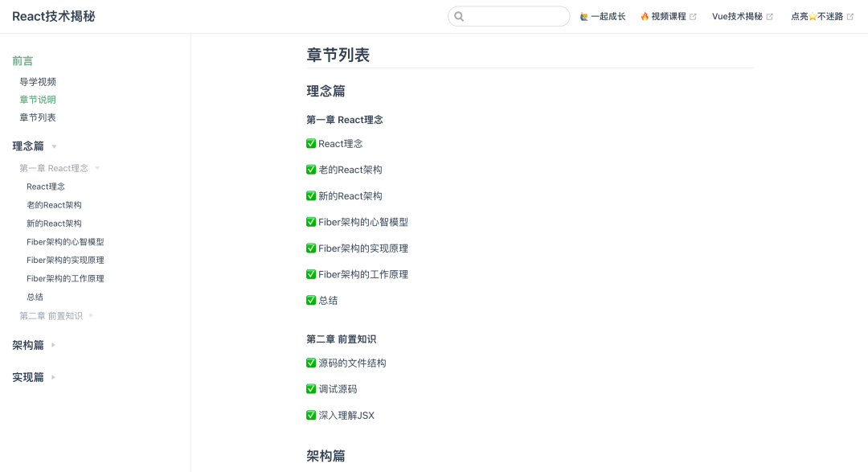Expand the 实现篇 sidebar section arrow
Screen dimensions: 868x472
point(53,376)
